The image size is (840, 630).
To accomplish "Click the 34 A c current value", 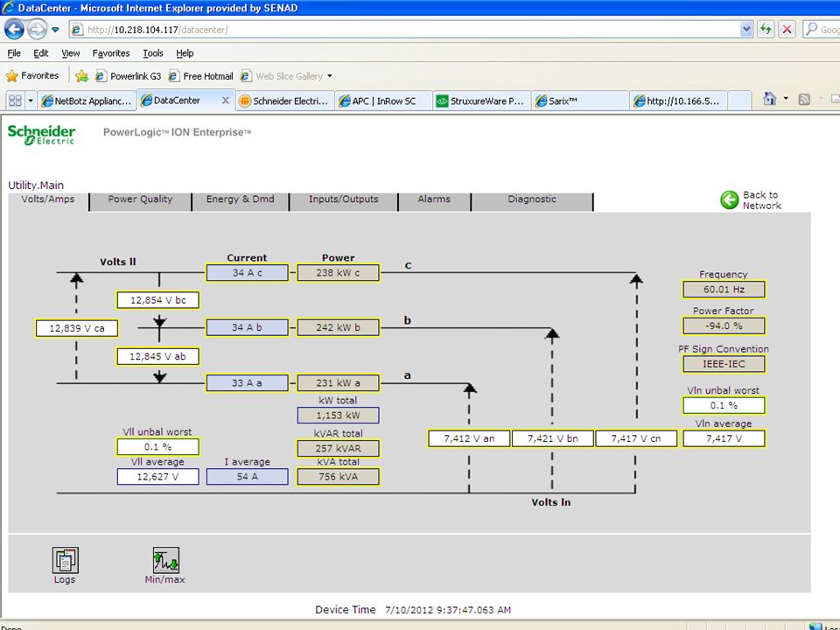I will pos(247,273).
